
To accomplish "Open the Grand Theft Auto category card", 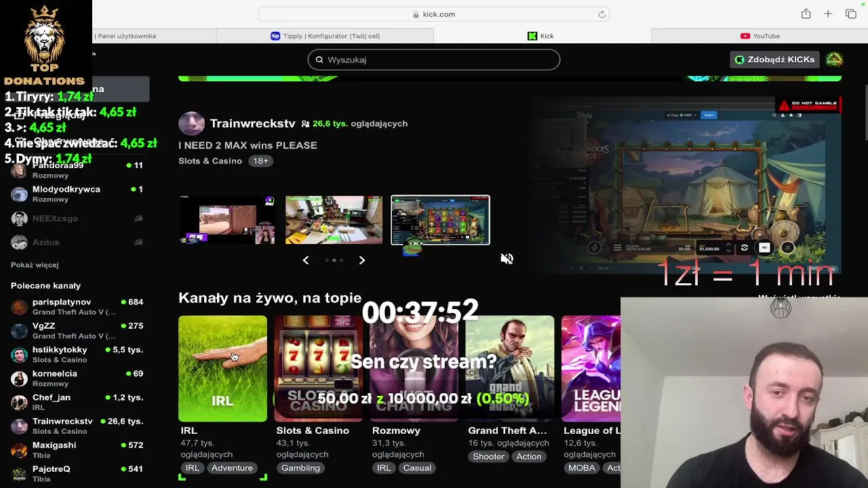I will (x=510, y=369).
